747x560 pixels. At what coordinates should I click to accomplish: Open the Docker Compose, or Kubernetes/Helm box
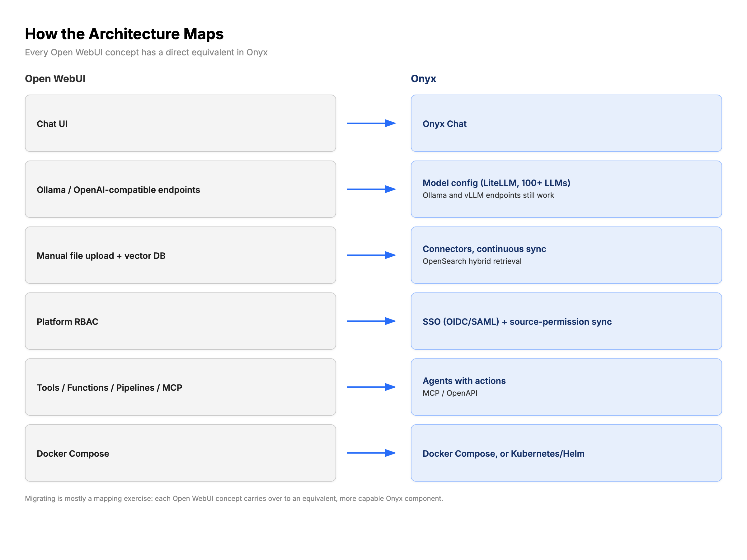click(x=566, y=453)
